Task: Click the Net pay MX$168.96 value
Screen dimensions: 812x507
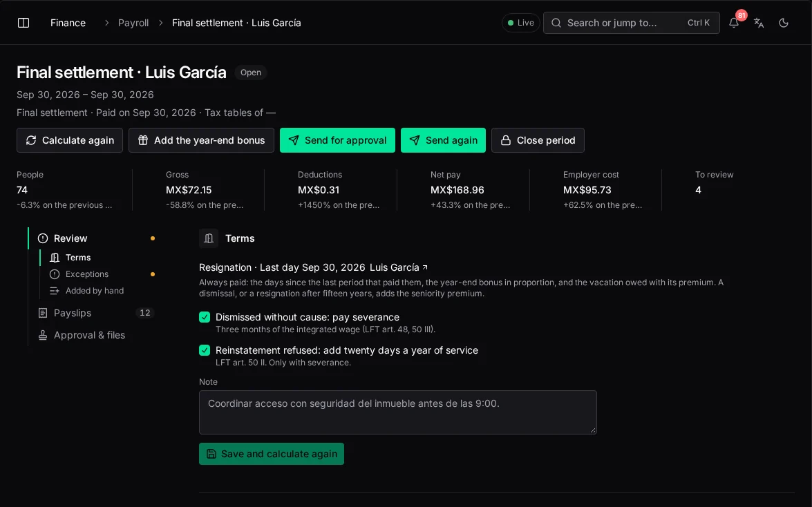Action: click(457, 190)
